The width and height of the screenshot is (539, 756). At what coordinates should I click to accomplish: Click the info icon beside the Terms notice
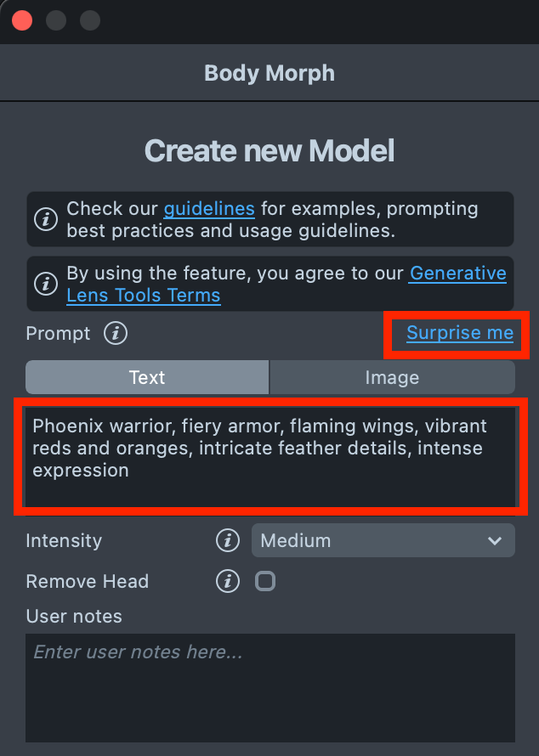(47, 284)
